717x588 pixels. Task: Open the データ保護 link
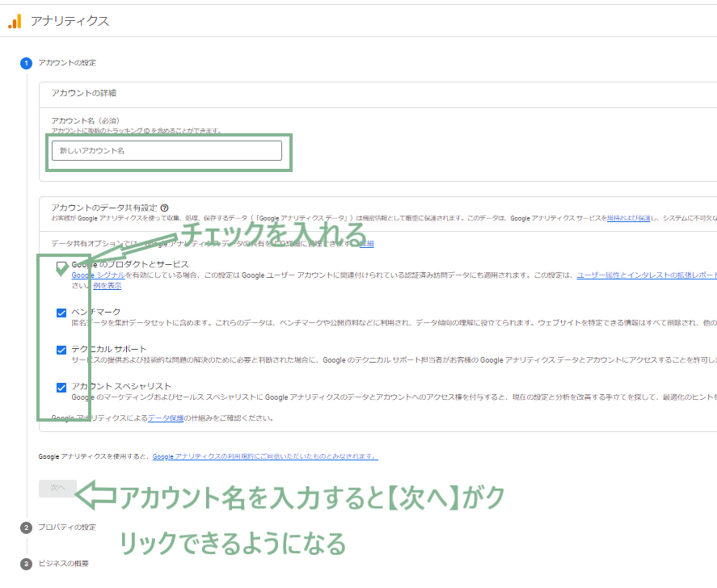(166, 418)
